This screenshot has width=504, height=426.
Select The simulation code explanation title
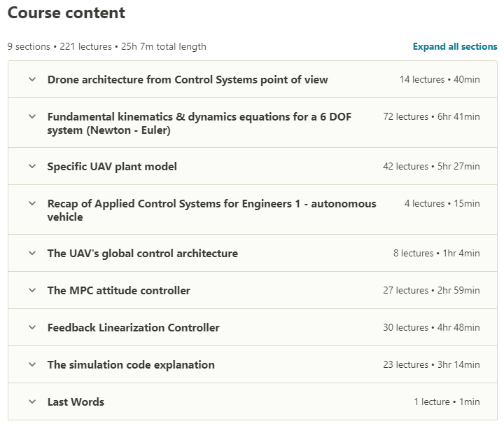[131, 365]
